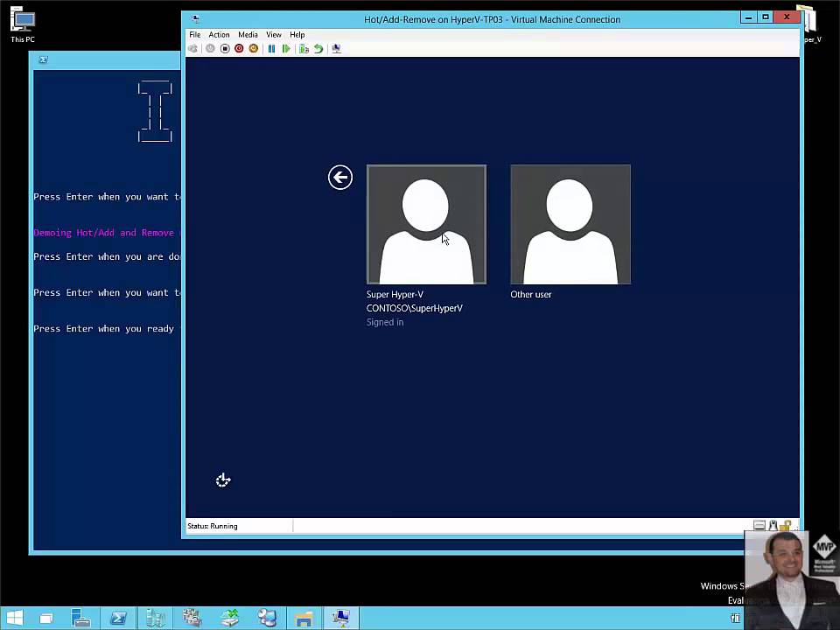Open the Media menu
Screen dimensions: 840x630
tap(248, 35)
